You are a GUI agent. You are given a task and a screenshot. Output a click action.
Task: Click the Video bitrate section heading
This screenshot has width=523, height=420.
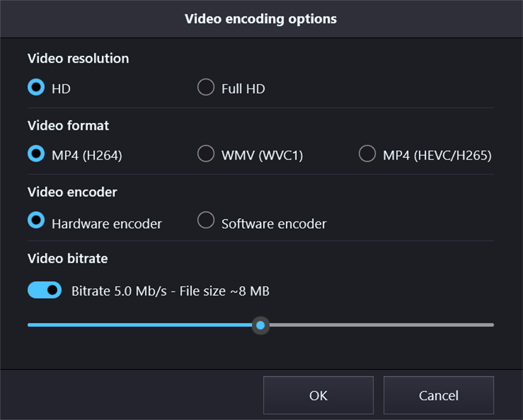coord(67,259)
